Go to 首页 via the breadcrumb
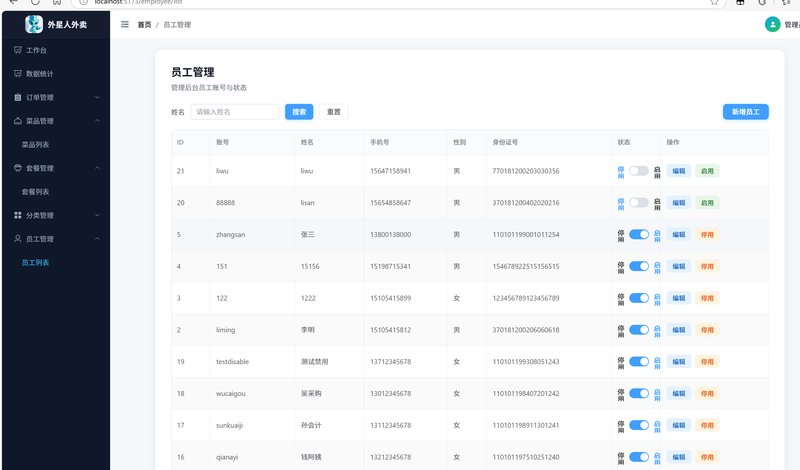 pyautogui.click(x=145, y=24)
